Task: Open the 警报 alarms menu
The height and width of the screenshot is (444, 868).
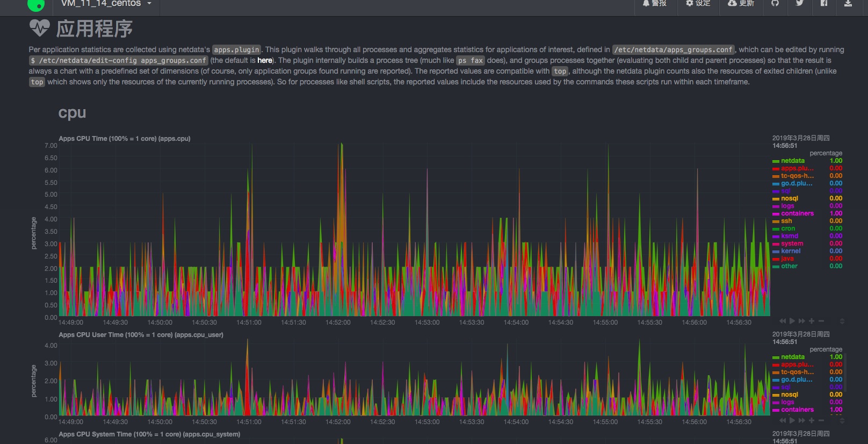Action: click(x=654, y=3)
